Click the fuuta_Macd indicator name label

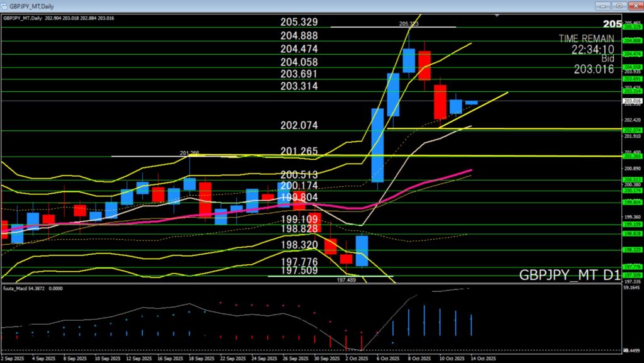(x=18, y=288)
